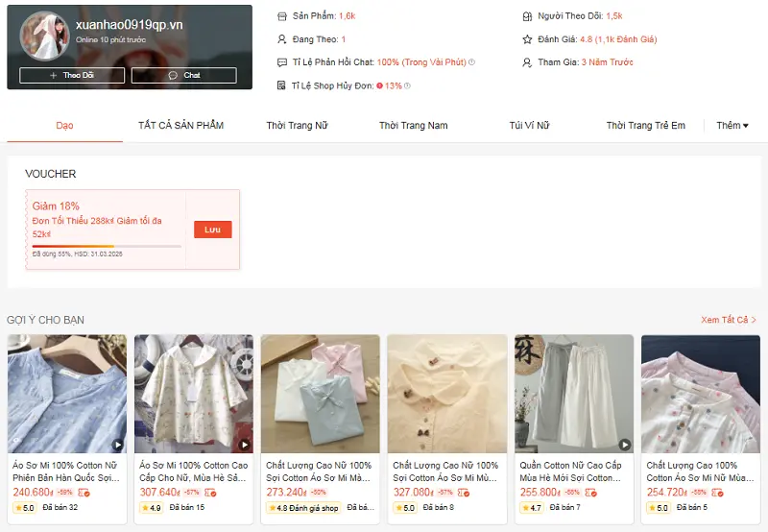Click the Người Theo Dõi followers icon

527,16
